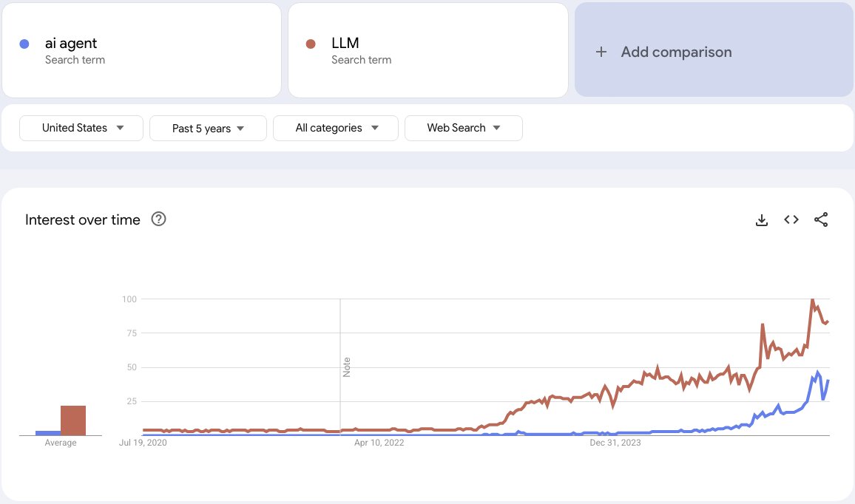
Task: Edit the LLM search term card
Action: click(428, 51)
